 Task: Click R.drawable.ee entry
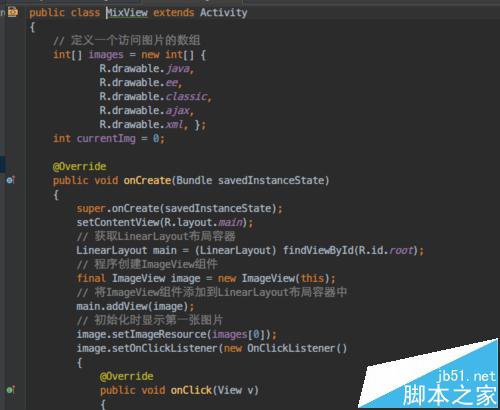pos(141,83)
